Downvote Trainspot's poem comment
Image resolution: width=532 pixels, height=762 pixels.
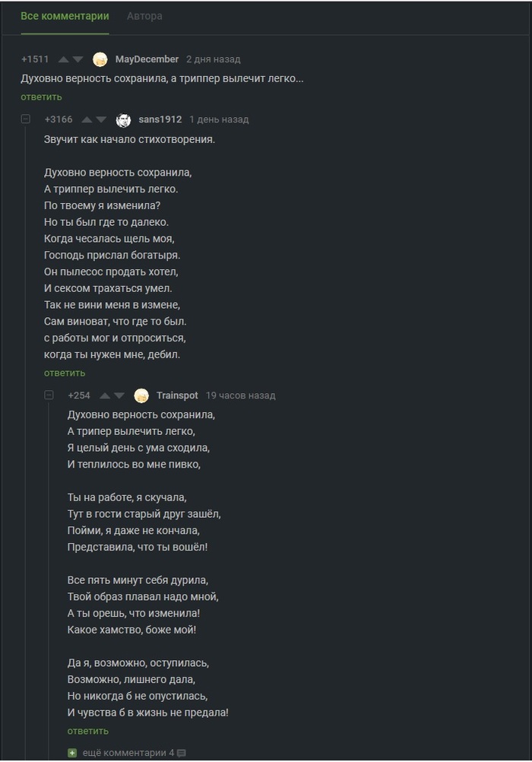(119, 395)
